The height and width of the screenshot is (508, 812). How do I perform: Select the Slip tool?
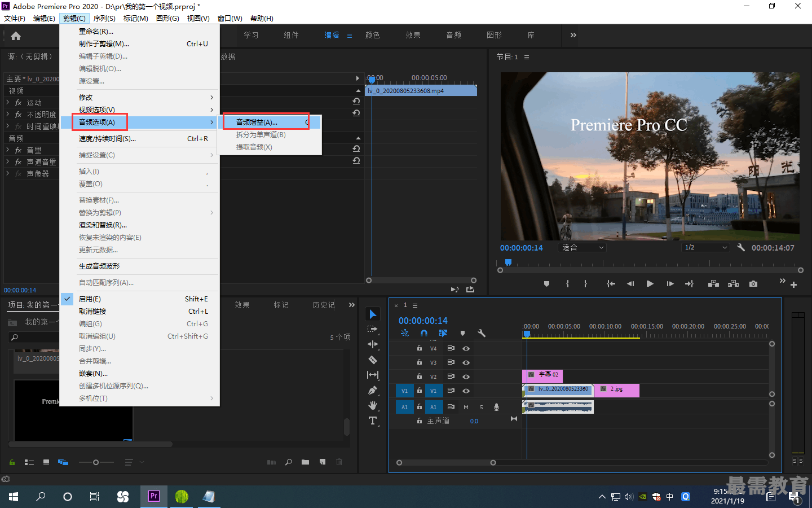click(x=372, y=375)
